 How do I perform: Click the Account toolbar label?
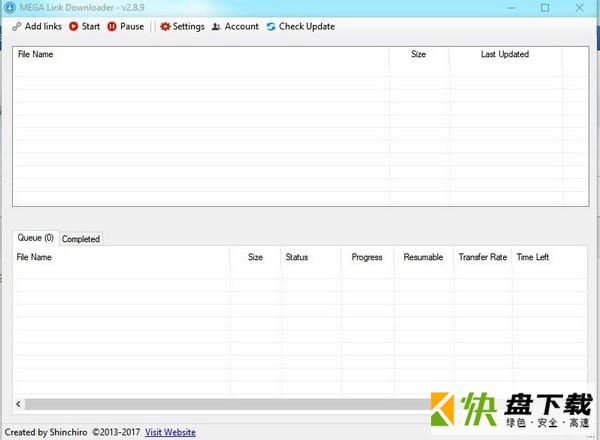coord(241,26)
